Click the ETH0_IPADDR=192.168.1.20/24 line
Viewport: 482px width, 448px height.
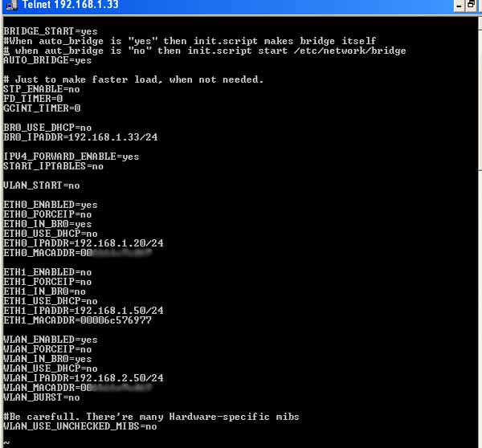click(x=84, y=243)
